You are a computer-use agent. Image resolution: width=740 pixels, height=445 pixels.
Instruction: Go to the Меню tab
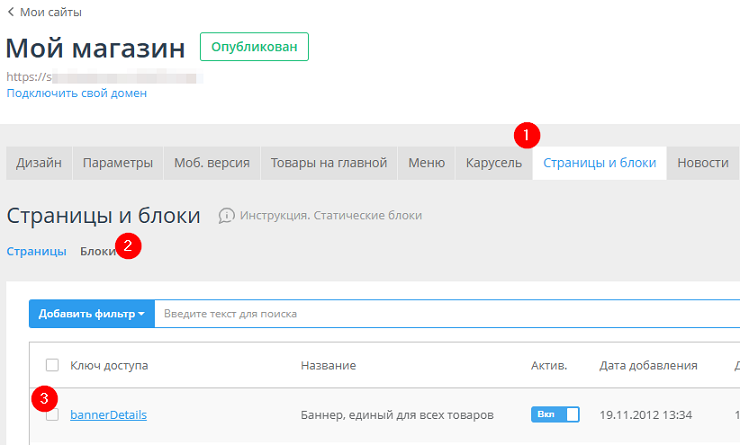pyautogui.click(x=426, y=163)
